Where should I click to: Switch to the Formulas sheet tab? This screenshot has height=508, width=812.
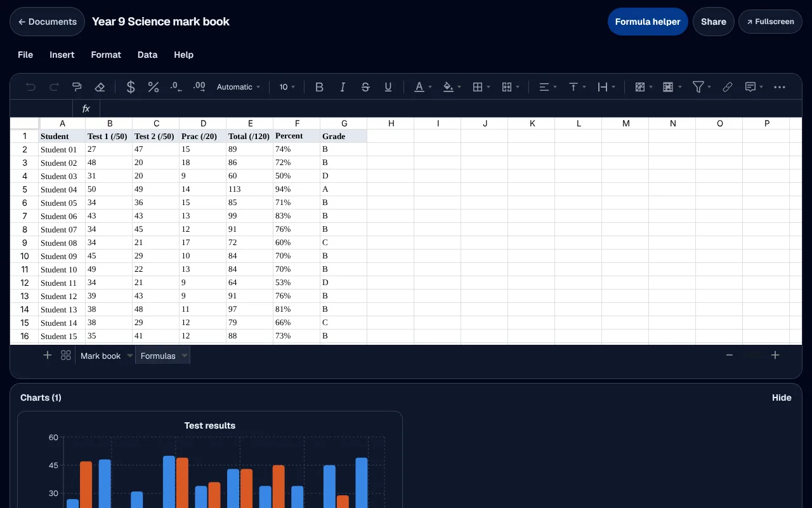pyautogui.click(x=158, y=356)
